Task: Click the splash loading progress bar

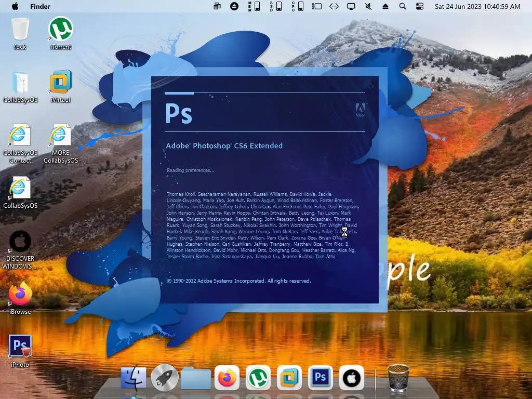Action: (x=265, y=93)
